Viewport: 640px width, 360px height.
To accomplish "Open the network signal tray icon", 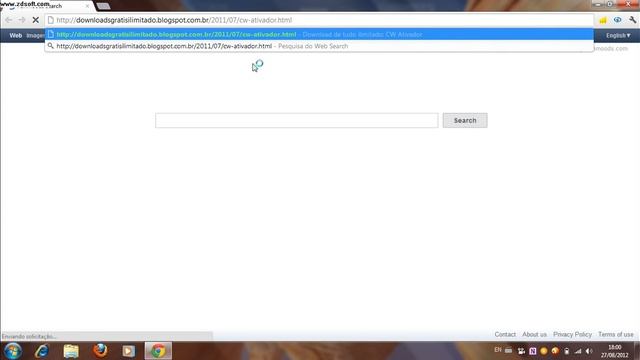I will click(x=578, y=351).
